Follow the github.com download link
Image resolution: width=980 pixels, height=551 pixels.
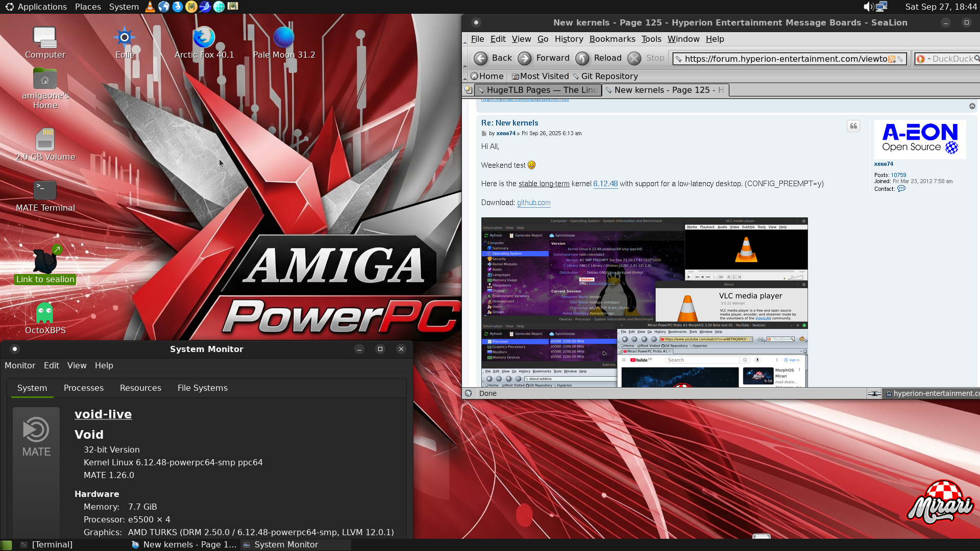click(x=533, y=203)
